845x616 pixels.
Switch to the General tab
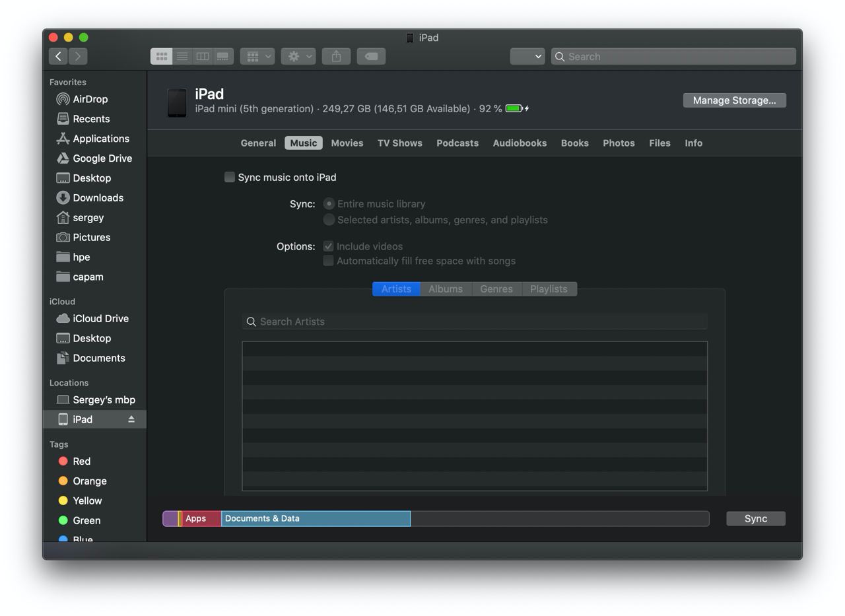(x=258, y=143)
